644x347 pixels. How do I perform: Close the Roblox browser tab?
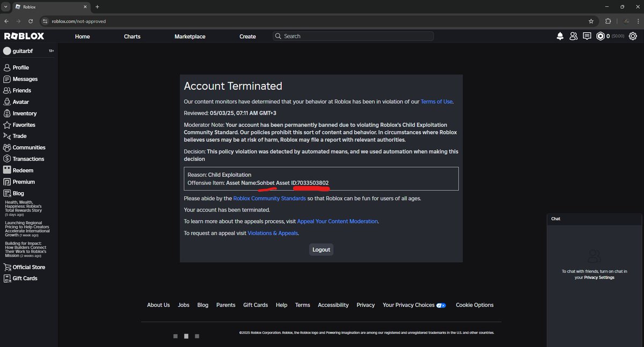click(85, 7)
